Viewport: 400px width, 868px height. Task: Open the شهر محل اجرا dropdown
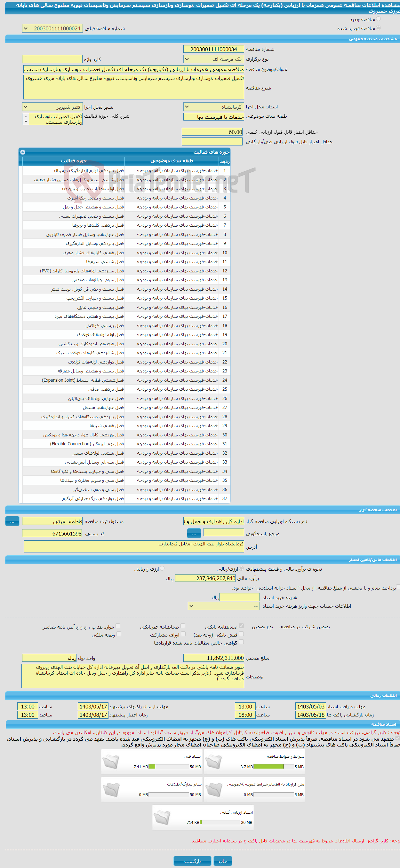point(52,107)
